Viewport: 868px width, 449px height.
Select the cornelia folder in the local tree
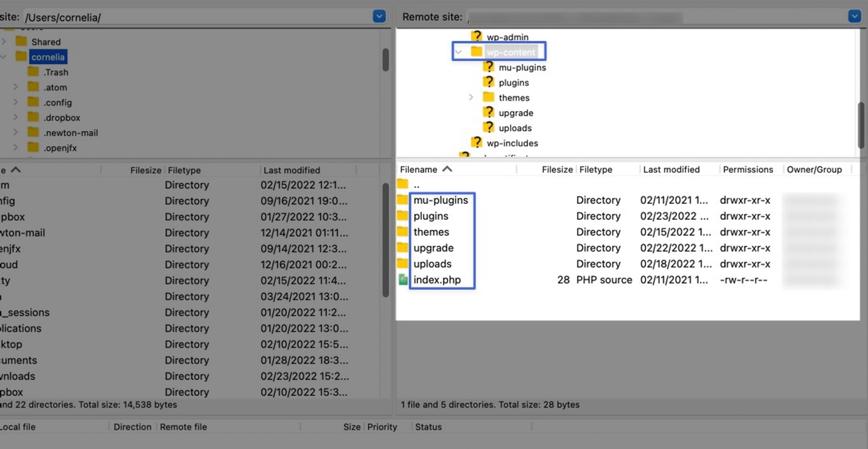point(48,57)
